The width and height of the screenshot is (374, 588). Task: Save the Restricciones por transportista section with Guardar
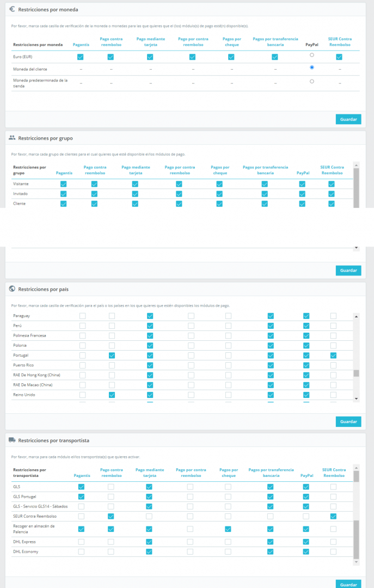click(x=348, y=584)
